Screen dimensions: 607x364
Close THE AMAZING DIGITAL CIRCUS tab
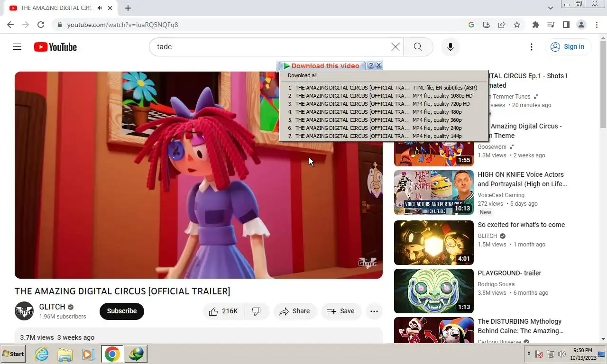click(110, 8)
